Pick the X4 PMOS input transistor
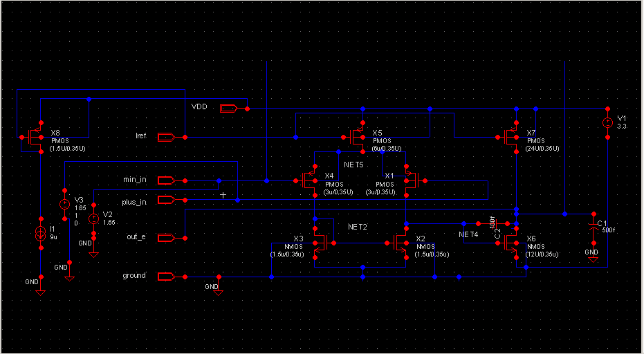644x354 pixels. tap(311, 180)
